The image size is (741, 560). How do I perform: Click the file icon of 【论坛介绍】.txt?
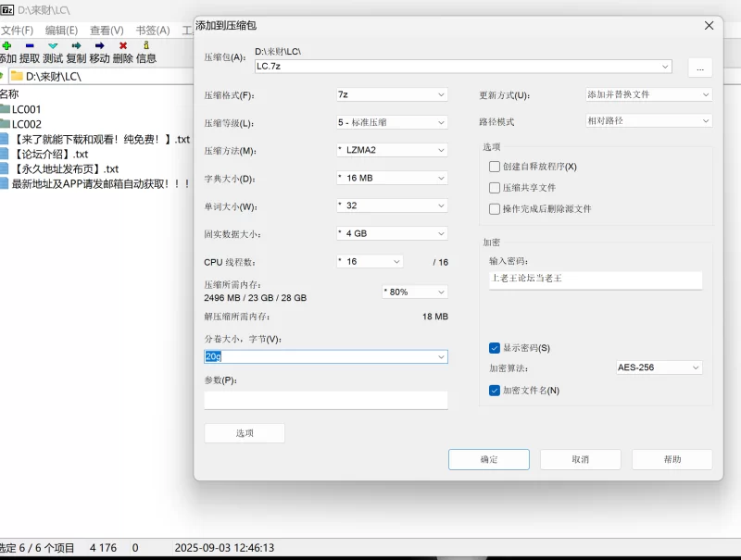[x=5, y=154]
